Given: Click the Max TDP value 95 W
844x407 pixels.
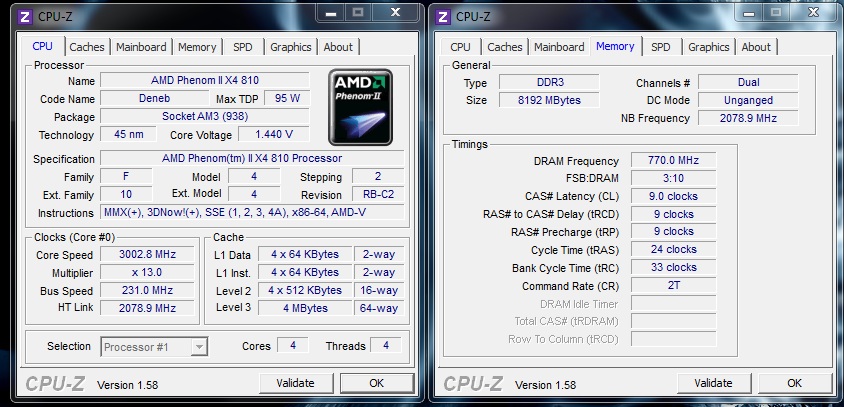Looking at the screenshot, I should tap(287, 99).
